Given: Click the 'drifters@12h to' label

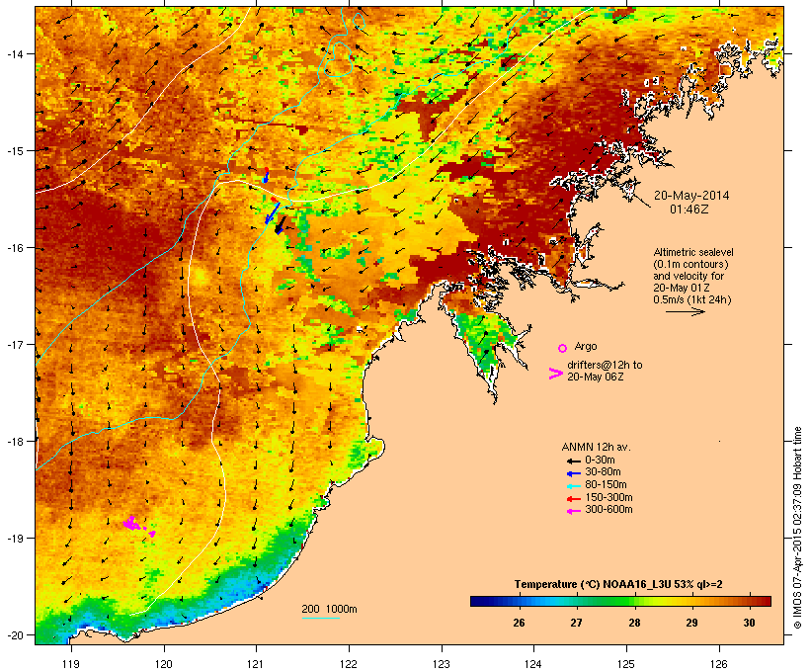Looking at the screenshot, I should coord(605,365).
